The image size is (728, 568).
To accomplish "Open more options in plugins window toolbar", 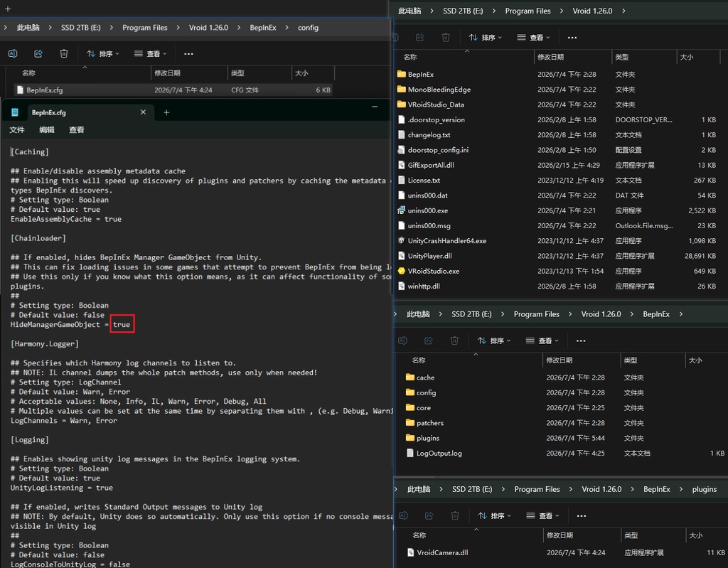I will click(x=582, y=516).
